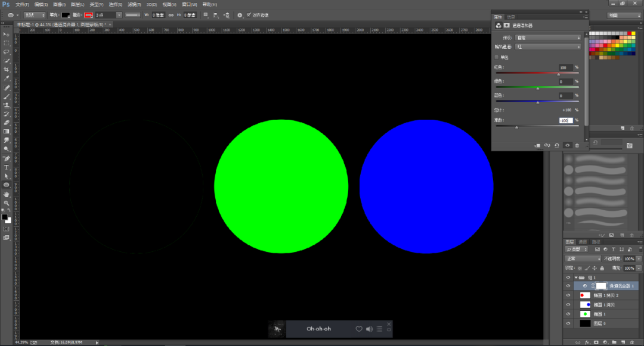This screenshot has height=346, width=644.
Task: Select the Eyedropper tool
Action: pyautogui.click(x=6, y=78)
